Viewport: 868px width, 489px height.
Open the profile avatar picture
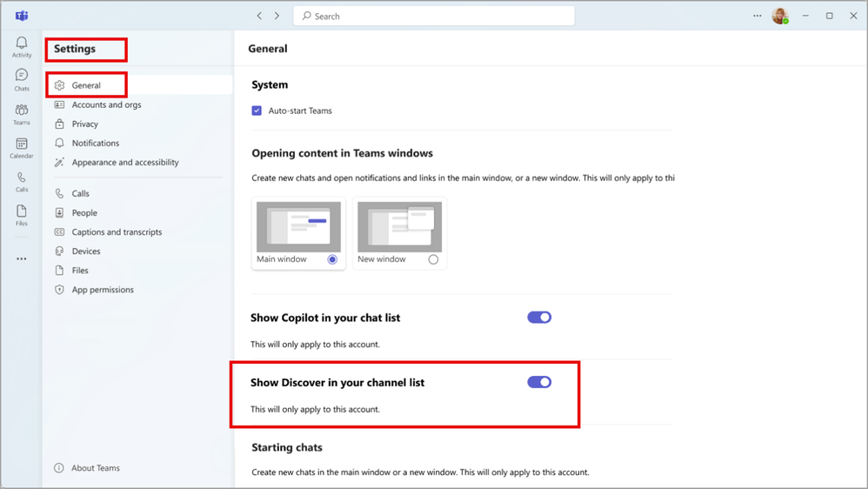pos(780,16)
